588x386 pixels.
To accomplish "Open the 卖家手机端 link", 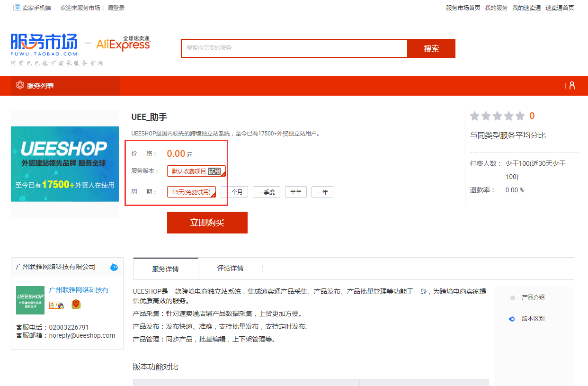I will pyautogui.click(x=36, y=8).
